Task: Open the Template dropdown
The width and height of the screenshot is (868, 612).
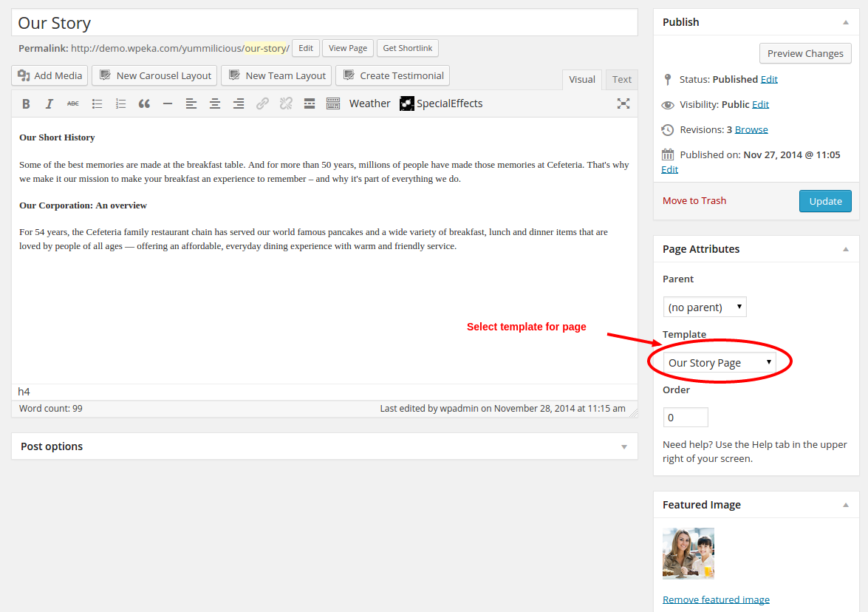Action: (x=719, y=362)
